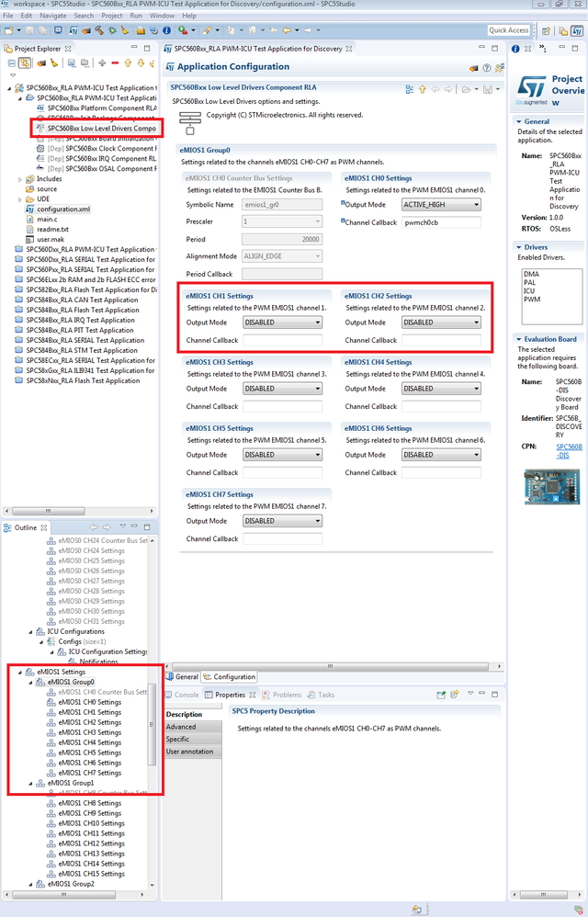Viewport: 588px width, 917px height.
Task: Select the Problems tab
Action: click(282, 695)
